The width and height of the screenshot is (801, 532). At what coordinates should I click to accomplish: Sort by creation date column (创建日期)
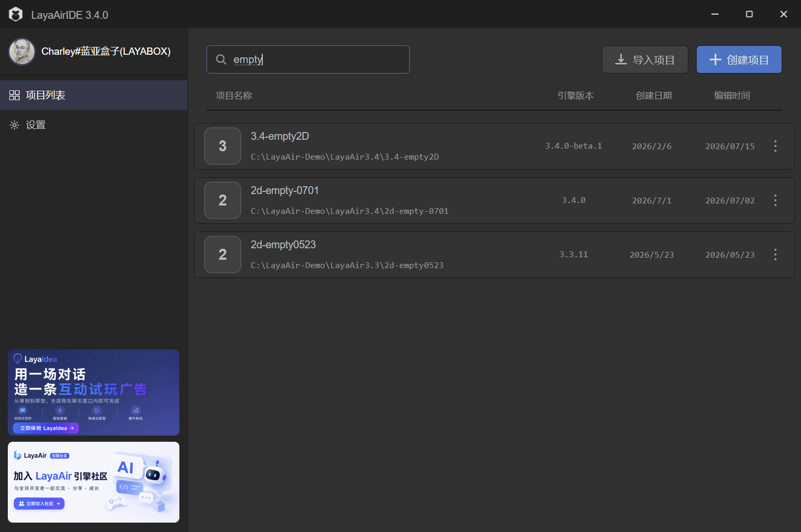(653, 95)
